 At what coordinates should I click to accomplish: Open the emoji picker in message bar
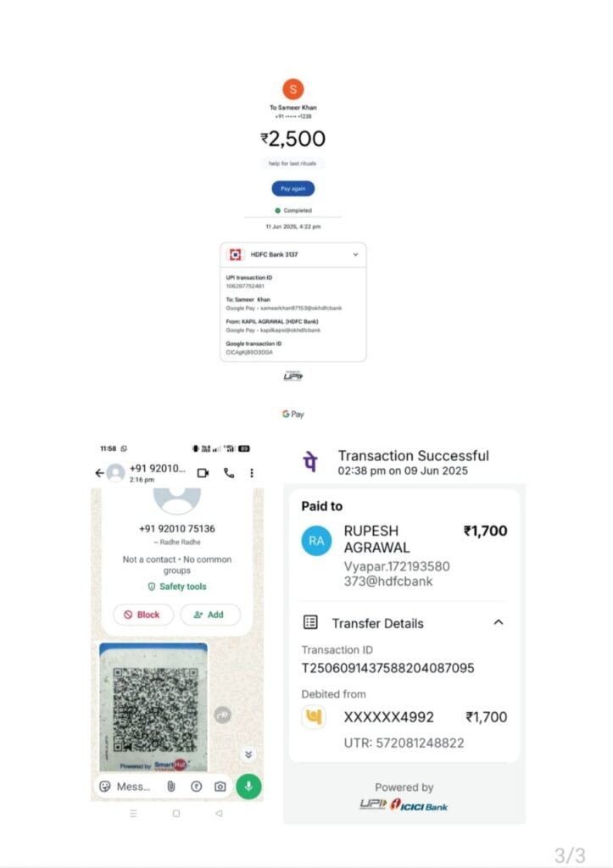point(105,786)
